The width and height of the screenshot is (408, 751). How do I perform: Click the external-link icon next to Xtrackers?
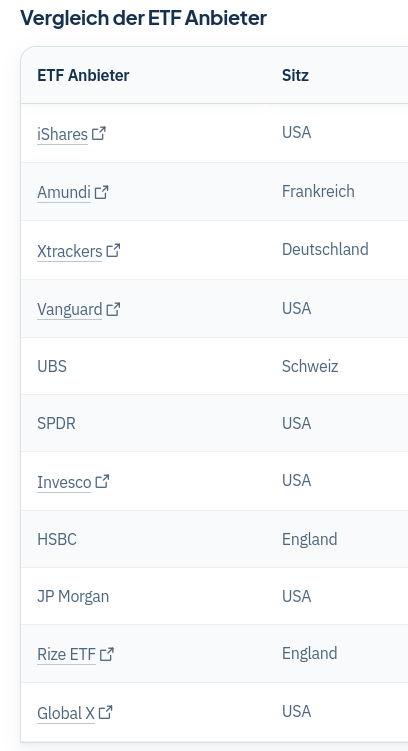[113, 250]
